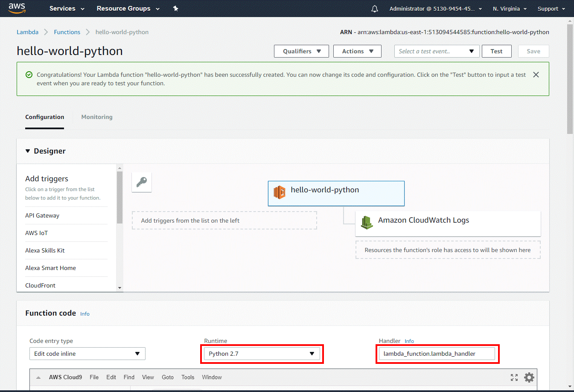Click the key permissions icon in Designer
The image size is (574, 392).
pyautogui.click(x=142, y=182)
